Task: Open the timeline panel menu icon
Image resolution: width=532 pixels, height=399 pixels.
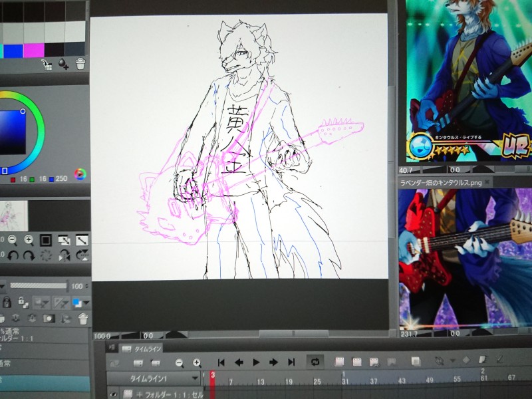Action: click(x=112, y=348)
